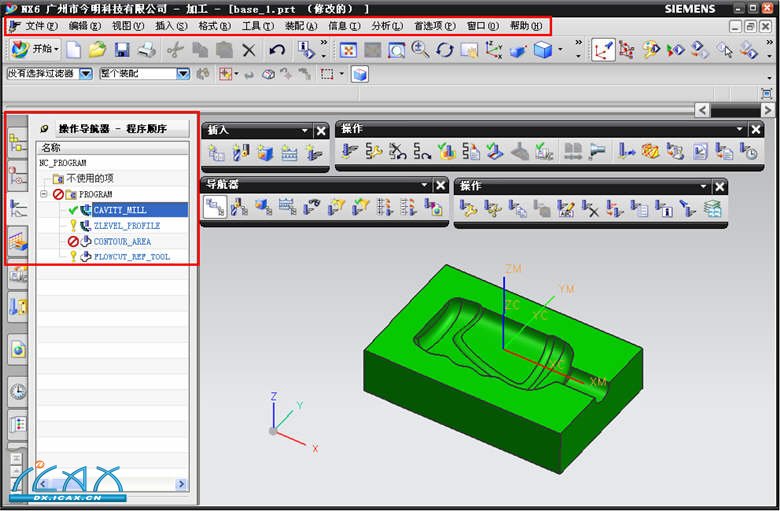
Task: Click the Undo arrow icon
Action: (x=277, y=49)
